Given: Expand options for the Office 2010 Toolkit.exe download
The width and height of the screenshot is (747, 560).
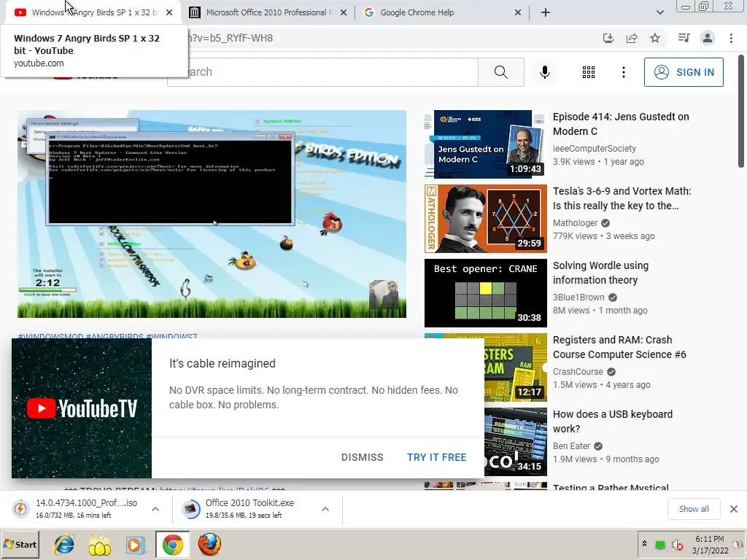Looking at the screenshot, I should [325, 509].
